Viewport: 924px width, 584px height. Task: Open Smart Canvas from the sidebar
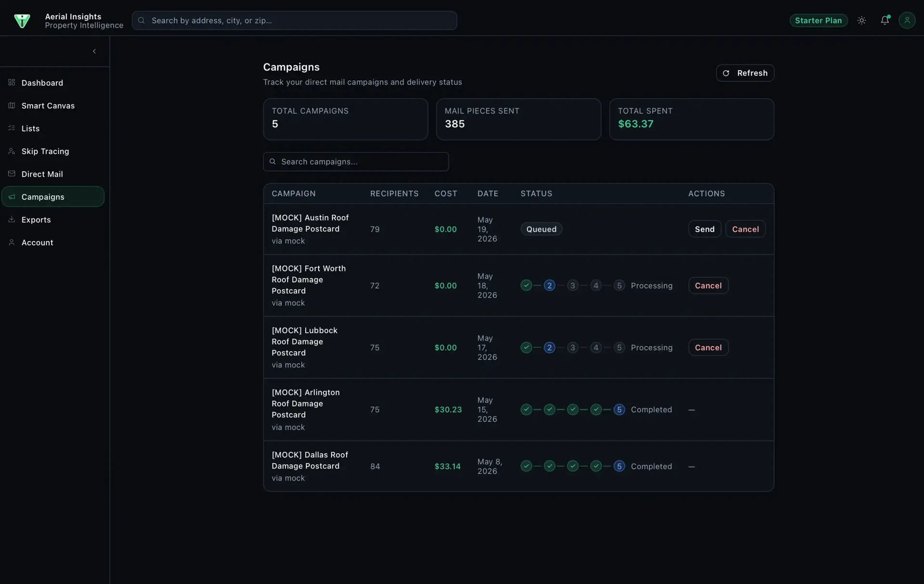(x=53, y=105)
